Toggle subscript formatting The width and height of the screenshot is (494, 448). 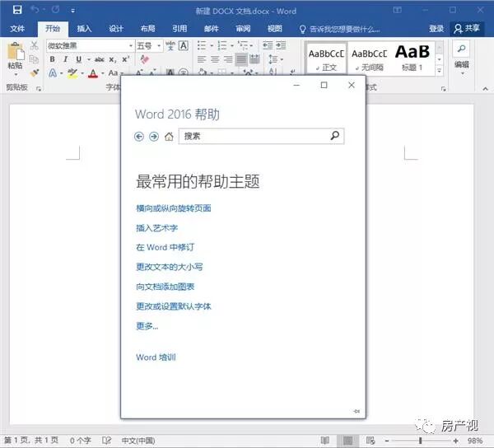coord(113,59)
